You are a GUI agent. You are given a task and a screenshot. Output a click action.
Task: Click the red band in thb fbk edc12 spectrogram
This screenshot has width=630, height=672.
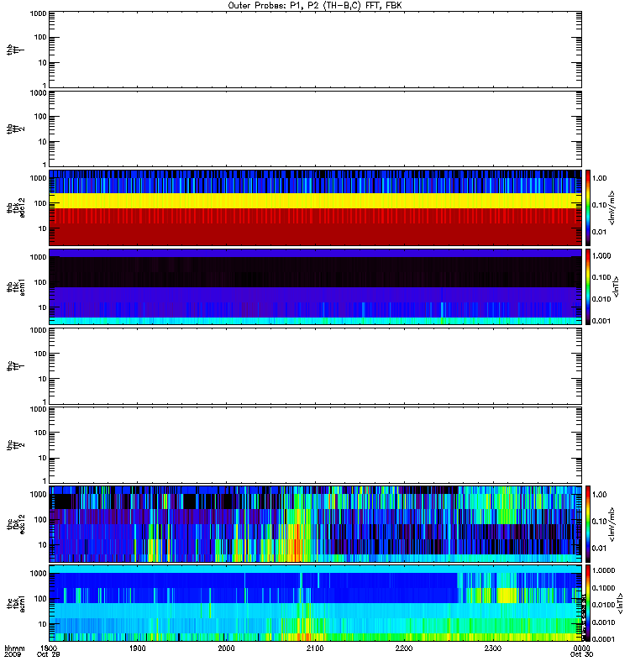[315, 227]
